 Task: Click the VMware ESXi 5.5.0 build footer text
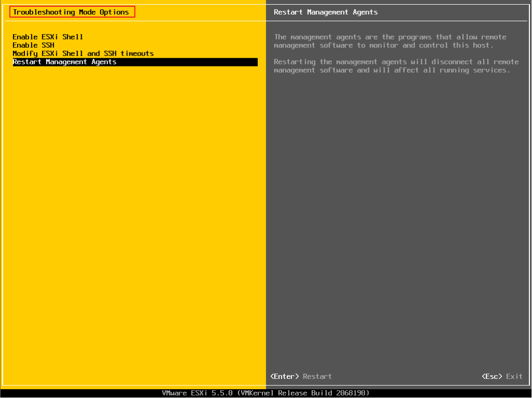[265, 393]
